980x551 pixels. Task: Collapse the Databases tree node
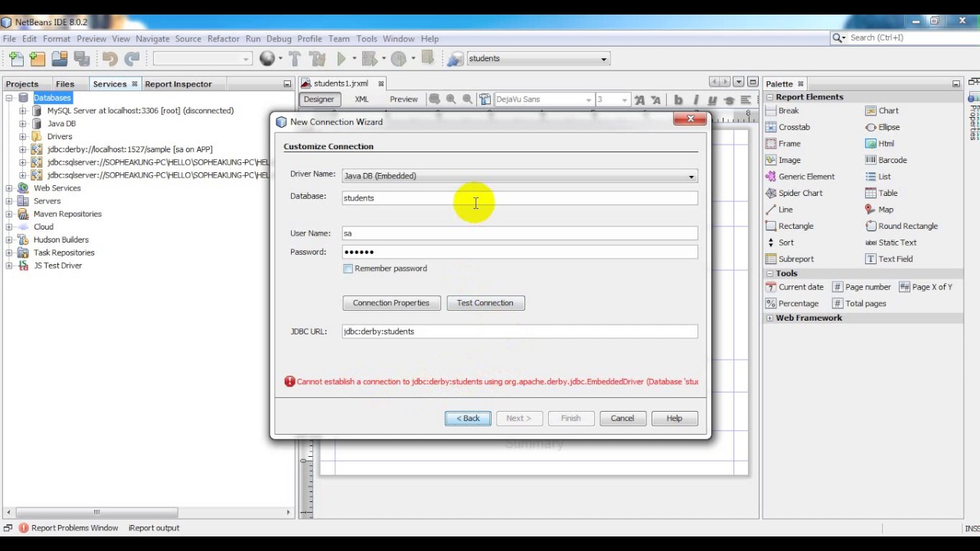[9, 98]
